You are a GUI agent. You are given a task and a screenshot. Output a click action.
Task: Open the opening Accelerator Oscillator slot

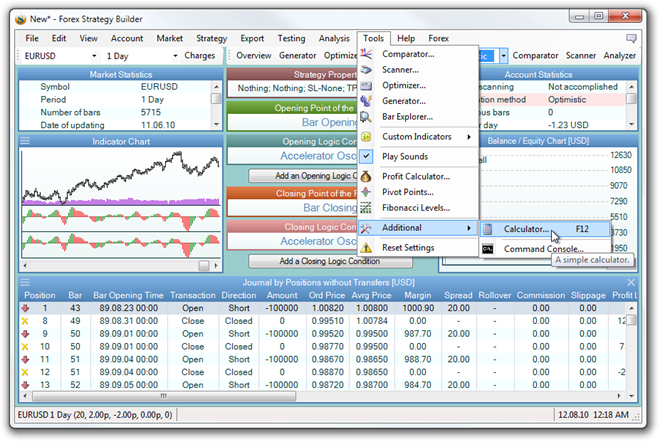(x=293, y=156)
